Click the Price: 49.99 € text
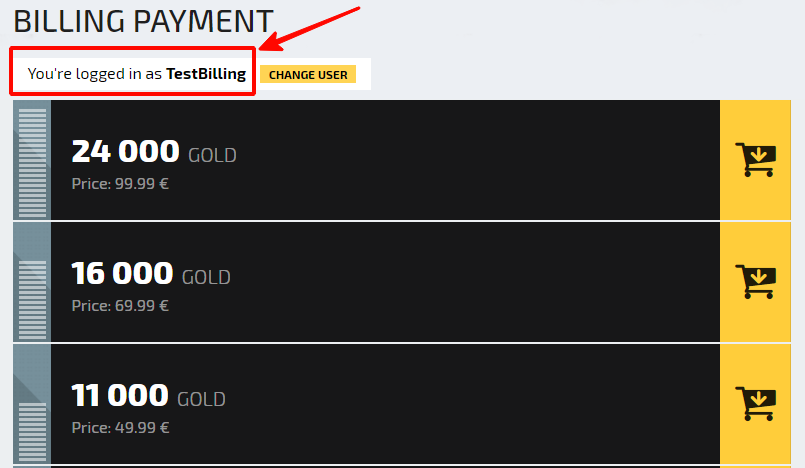The width and height of the screenshot is (805, 468). (x=120, y=428)
